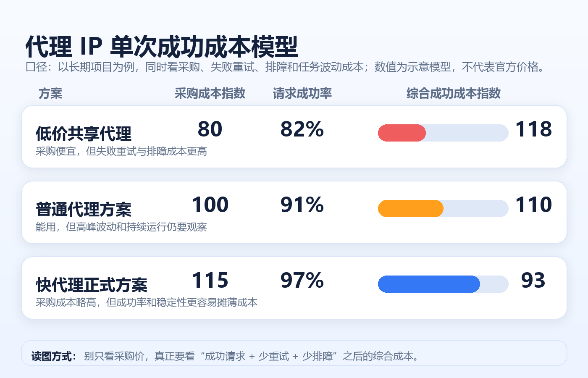Click the 97% success rate value
Screen dimensions: 588x378
tap(302, 281)
